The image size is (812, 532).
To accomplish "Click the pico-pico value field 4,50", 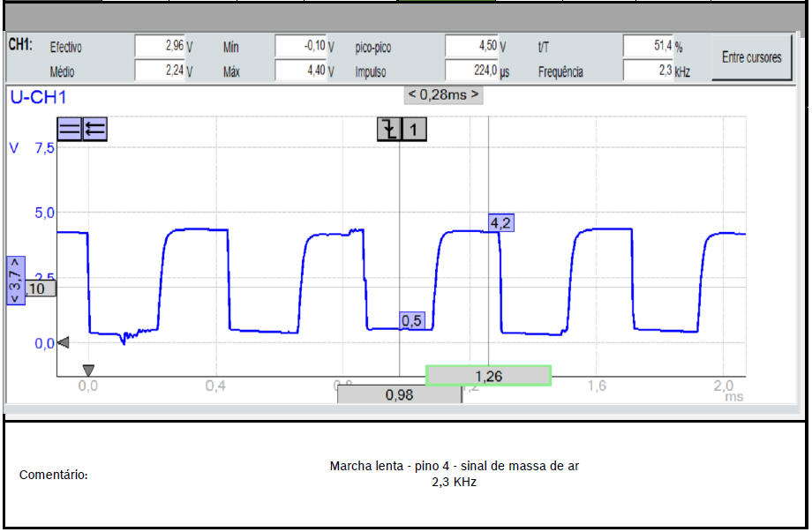I will 472,46.
